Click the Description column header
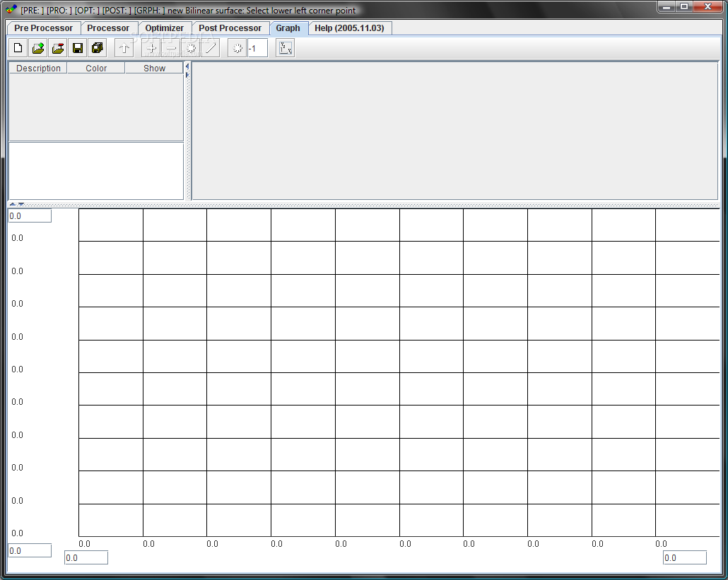728x580 pixels. [39, 69]
